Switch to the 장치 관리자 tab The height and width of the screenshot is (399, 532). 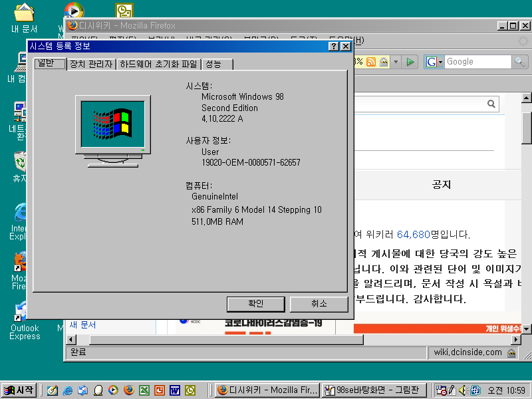click(x=91, y=64)
